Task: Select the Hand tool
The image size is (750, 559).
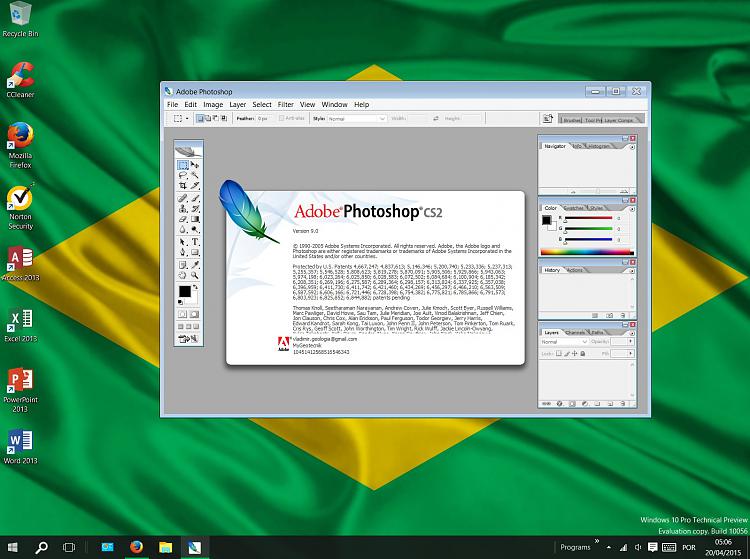Action: click(182, 275)
